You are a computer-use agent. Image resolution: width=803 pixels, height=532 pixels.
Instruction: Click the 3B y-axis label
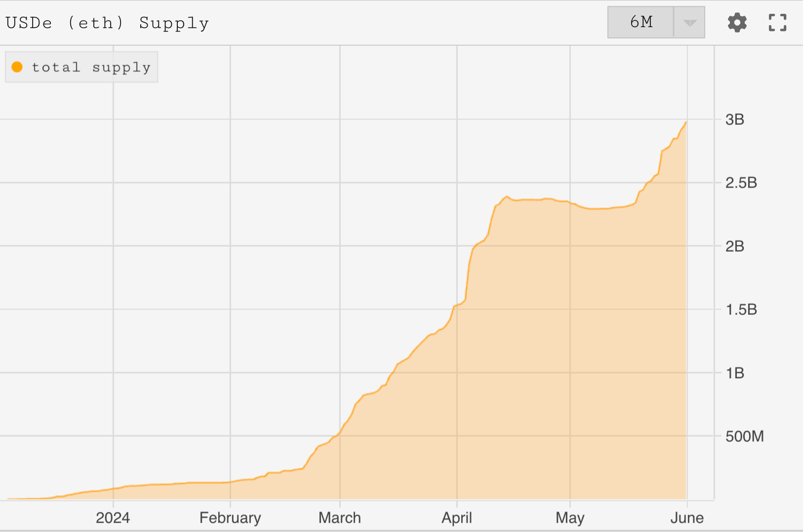(734, 119)
